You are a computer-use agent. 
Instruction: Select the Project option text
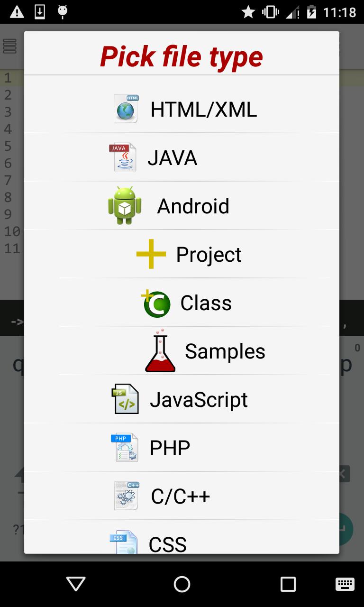[x=209, y=255]
